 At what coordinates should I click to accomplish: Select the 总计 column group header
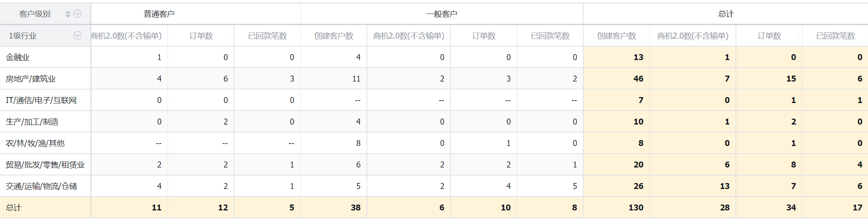coord(725,14)
